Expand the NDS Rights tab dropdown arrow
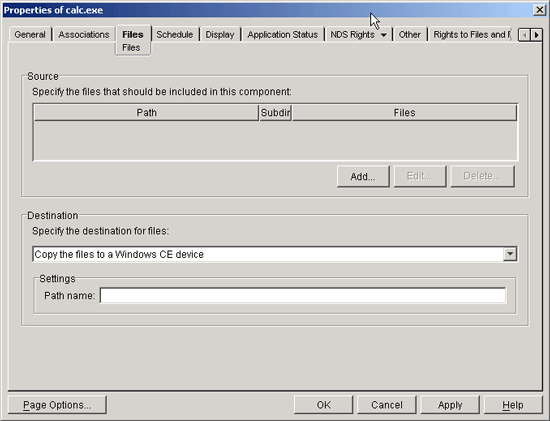Image resolution: width=550 pixels, height=421 pixels. [383, 35]
